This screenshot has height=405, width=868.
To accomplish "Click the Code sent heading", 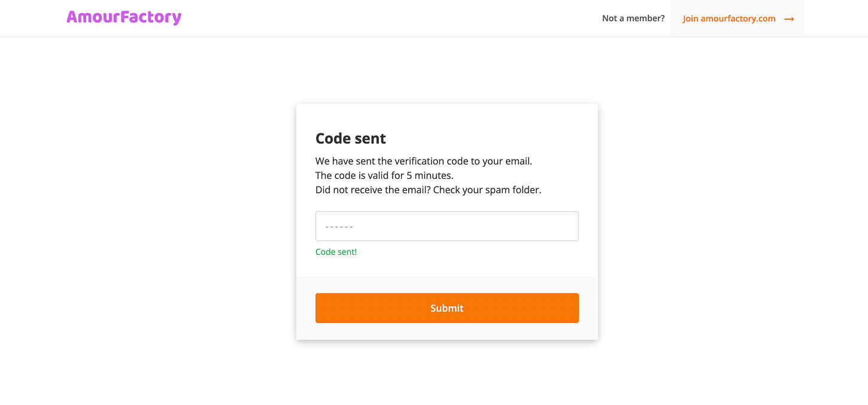I will [350, 138].
